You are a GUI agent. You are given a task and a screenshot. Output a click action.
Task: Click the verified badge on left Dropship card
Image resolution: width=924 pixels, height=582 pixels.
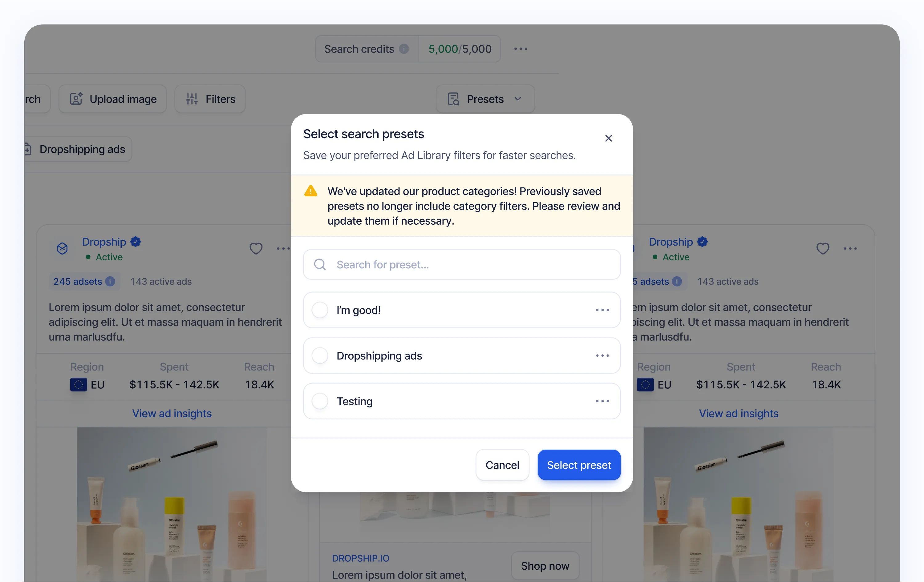pyautogui.click(x=136, y=242)
